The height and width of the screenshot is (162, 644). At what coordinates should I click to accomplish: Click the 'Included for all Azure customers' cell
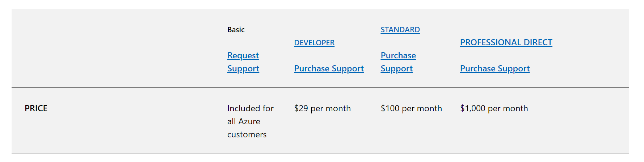251,121
